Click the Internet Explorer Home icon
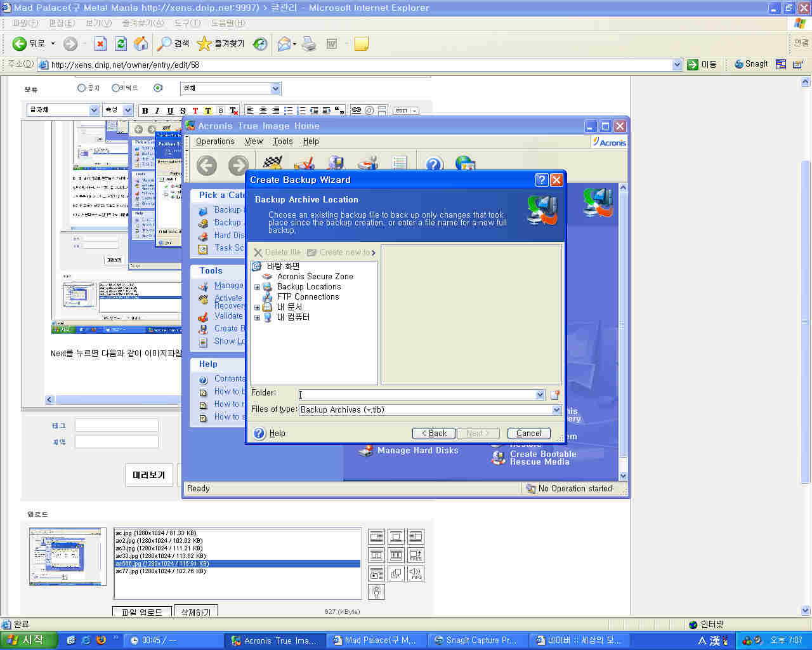The image size is (812, 650). [x=141, y=44]
